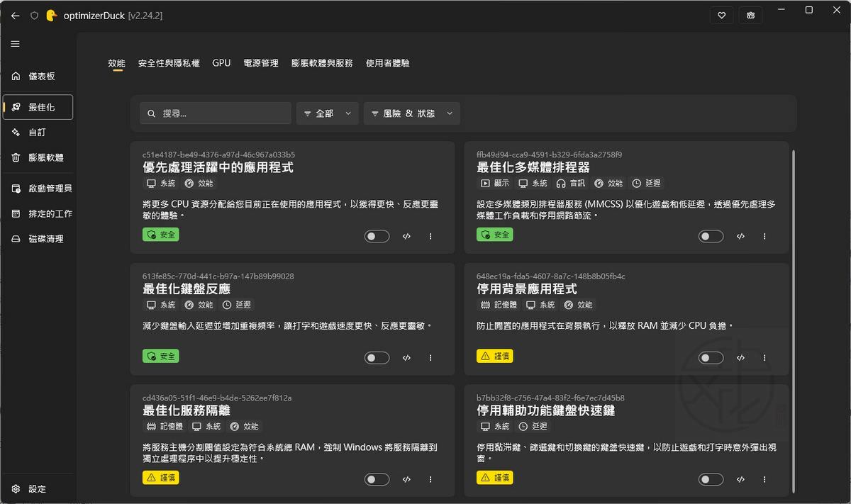Open more options for 優先處理活躍中的應用程式

point(430,237)
